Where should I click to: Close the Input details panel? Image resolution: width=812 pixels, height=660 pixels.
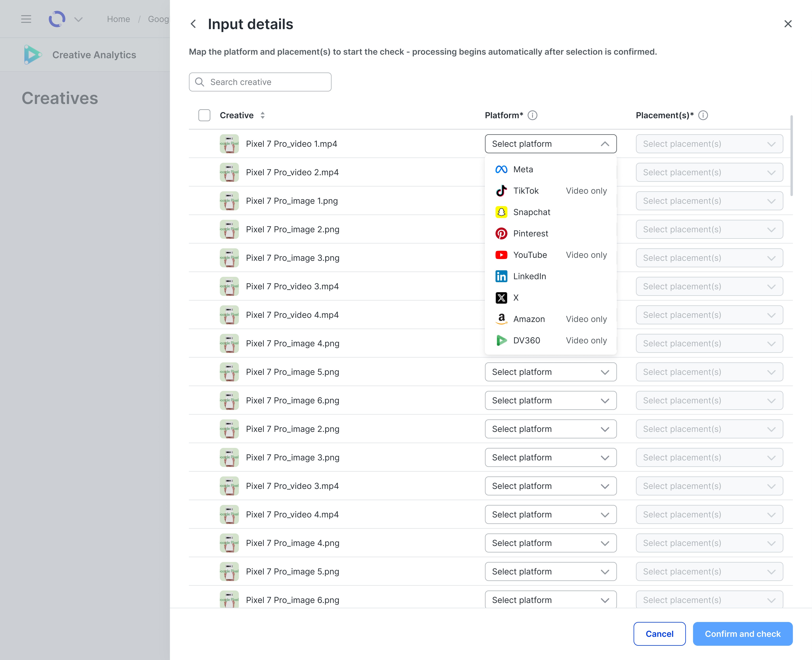[x=788, y=24]
